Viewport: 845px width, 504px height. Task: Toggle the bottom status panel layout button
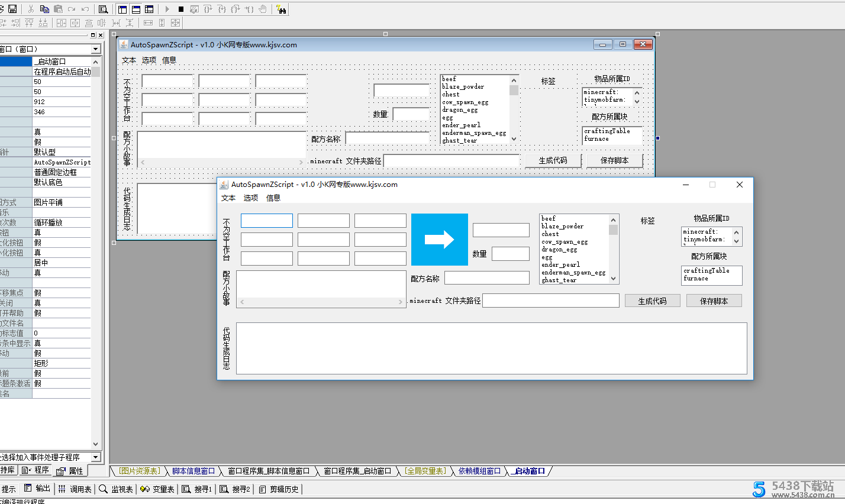coord(136,9)
